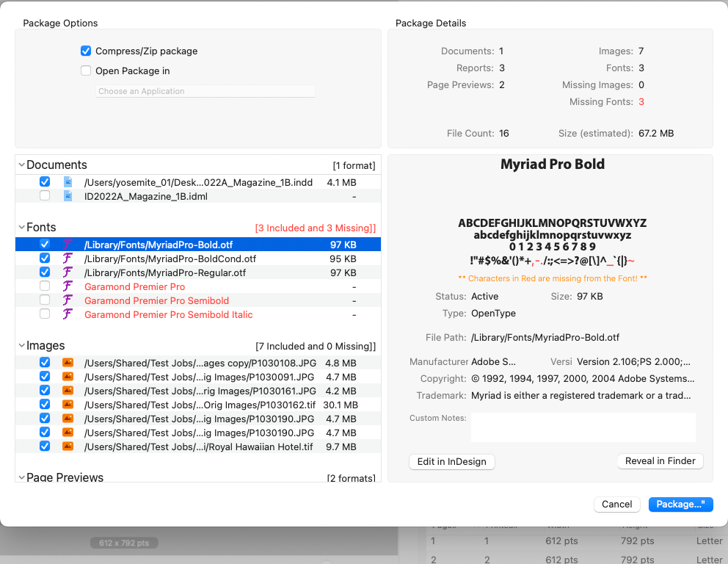Uncheck the MyriadPro-Regular.otf font
Viewport: 728px width, 564px height.
[45, 272]
